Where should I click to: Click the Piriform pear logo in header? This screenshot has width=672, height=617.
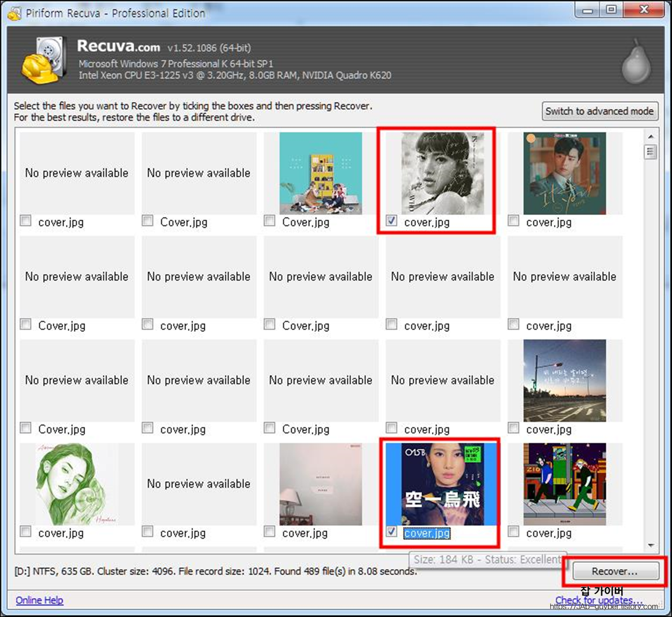pyautogui.click(x=636, y=61)
